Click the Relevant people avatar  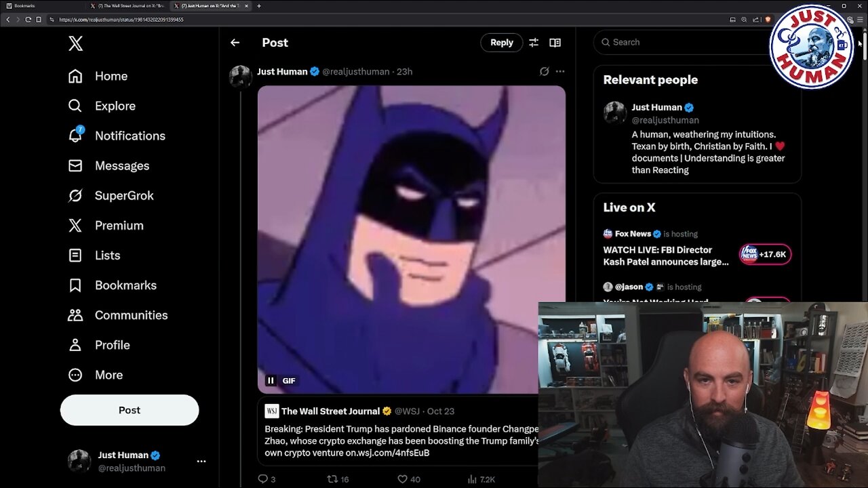point(615,113)
